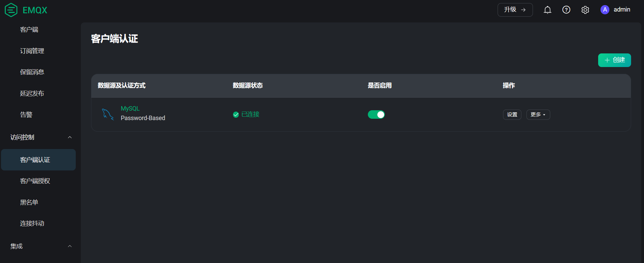Click the green connected status checkmark

(236, 115)
